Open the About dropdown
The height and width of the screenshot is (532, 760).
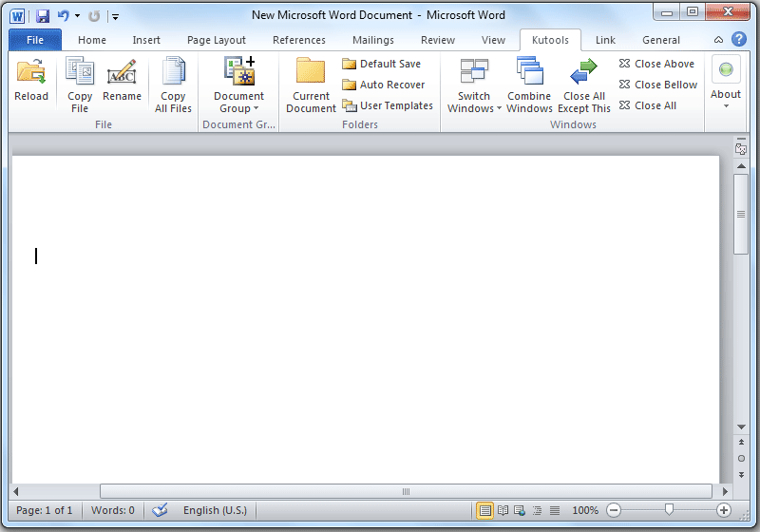(726, 83)
